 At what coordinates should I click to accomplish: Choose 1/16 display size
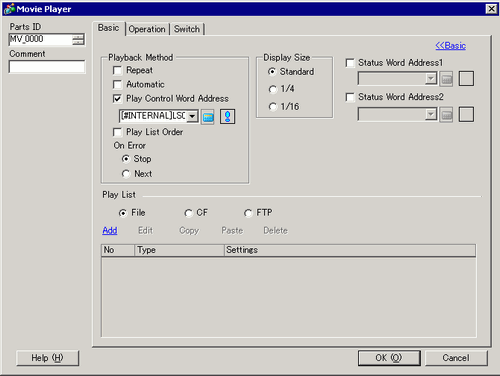[272, 107]
